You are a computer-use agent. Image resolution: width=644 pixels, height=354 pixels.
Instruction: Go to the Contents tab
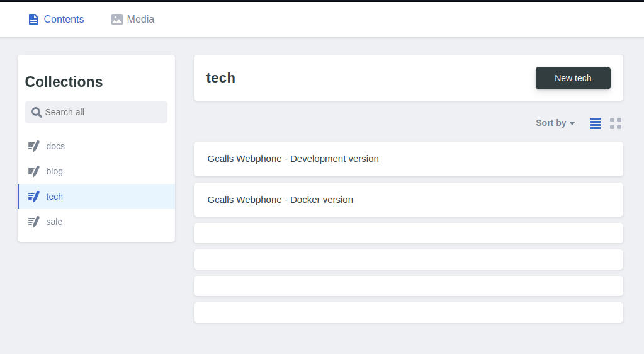(63, 20)
